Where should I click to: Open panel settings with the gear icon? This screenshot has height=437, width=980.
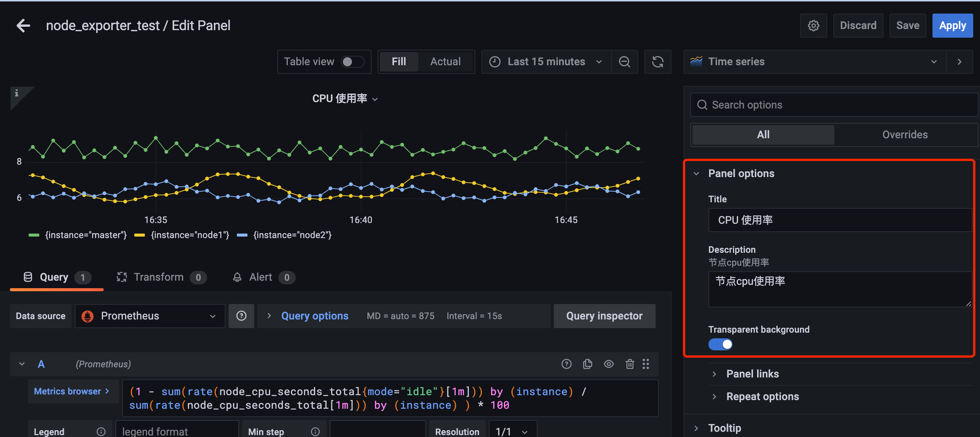(x=813, y=25)
